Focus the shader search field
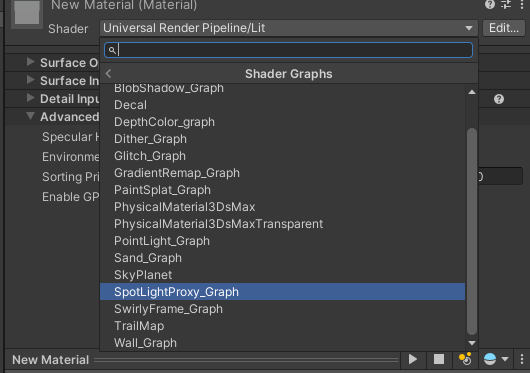The width and height of the screenshot is (530, 373). click(x=288, y=50)
